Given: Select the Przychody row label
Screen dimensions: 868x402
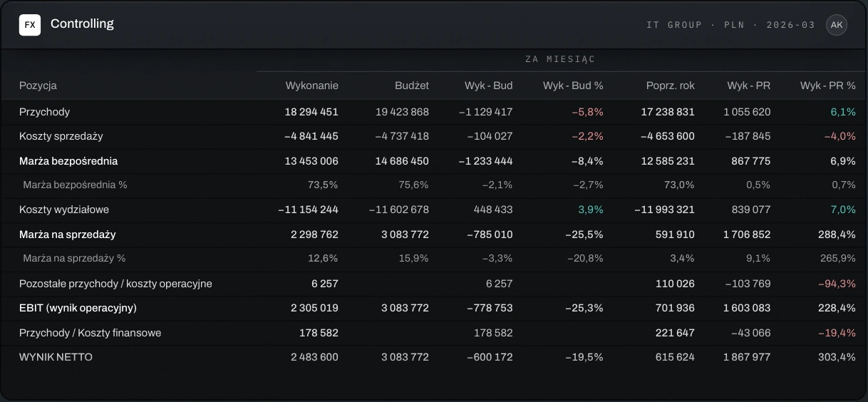Looking at the screenshot, I should pyautogui.click(x=44, y=112).
